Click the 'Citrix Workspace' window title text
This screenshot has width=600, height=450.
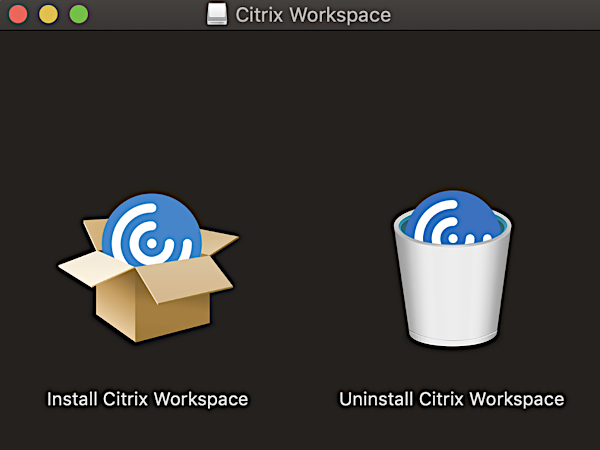313,15
